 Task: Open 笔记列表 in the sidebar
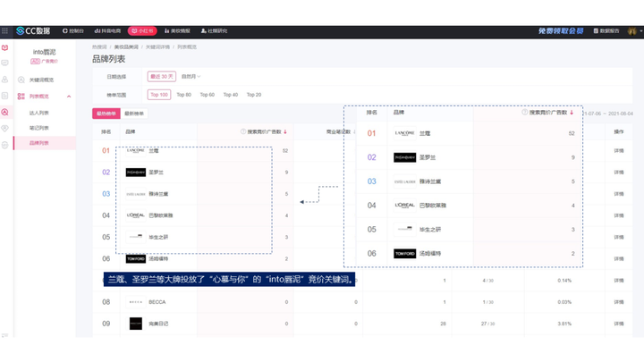click(x=39, y=128)
